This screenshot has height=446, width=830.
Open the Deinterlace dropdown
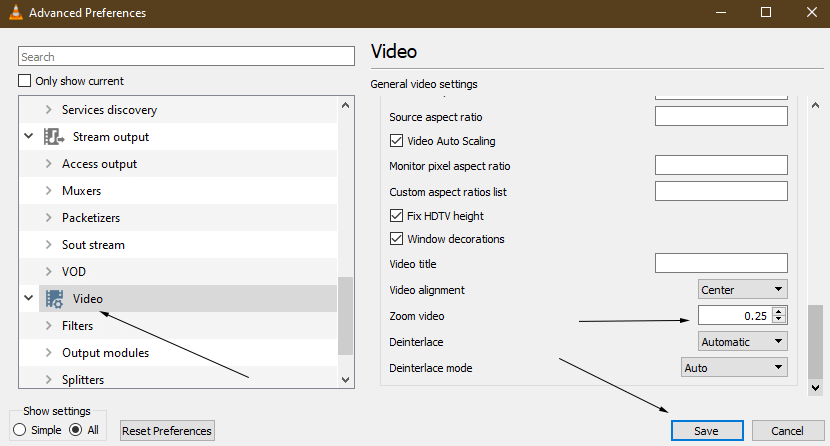click(x=742, y=341)
